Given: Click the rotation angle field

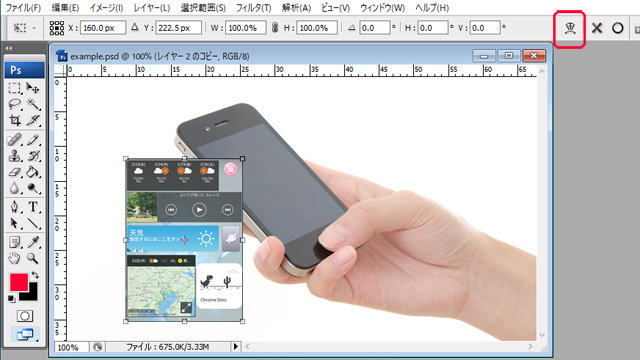Looking at the screenshot, I should point(375,28).
